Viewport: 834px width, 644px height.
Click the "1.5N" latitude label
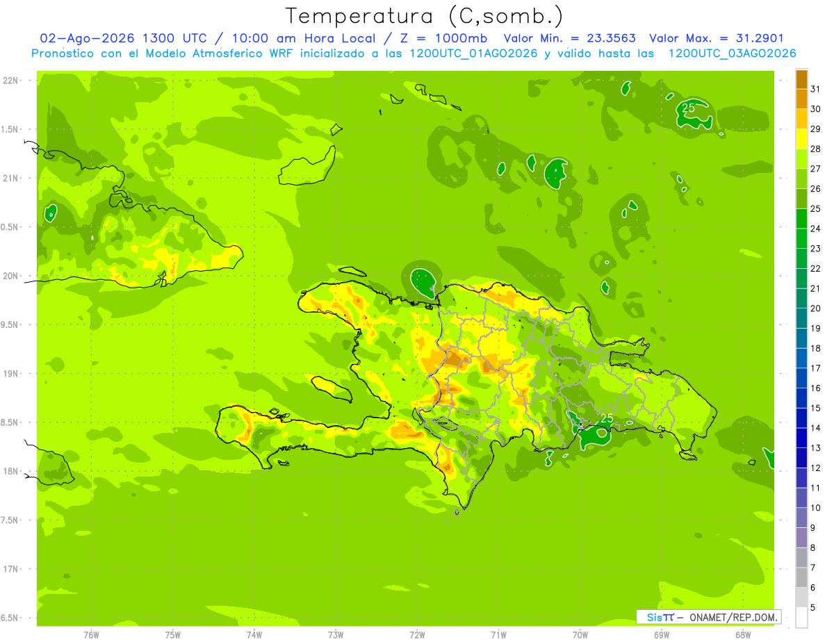coord(10,129)
